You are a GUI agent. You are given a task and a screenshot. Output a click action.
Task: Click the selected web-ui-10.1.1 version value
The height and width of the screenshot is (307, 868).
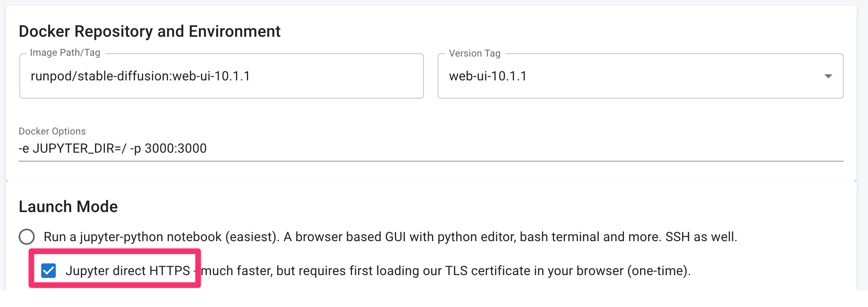(x=488, y=76)
